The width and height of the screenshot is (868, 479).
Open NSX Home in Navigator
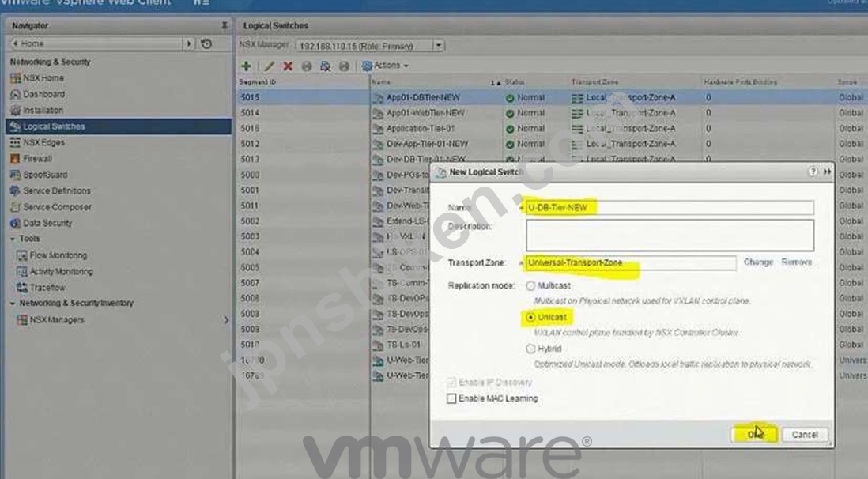pos(43,78)
